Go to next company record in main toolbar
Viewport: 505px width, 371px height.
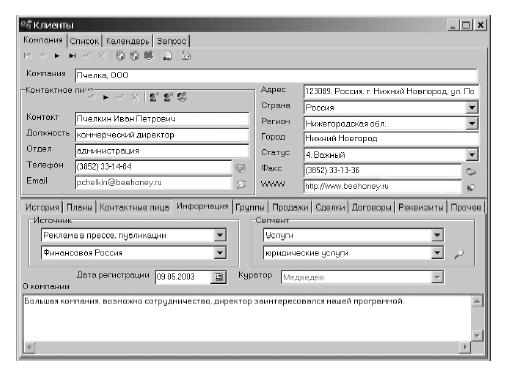57,56
